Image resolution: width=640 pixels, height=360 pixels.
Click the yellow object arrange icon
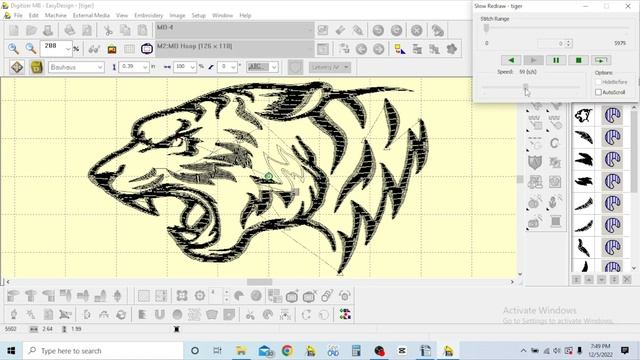tap(400, 49)
